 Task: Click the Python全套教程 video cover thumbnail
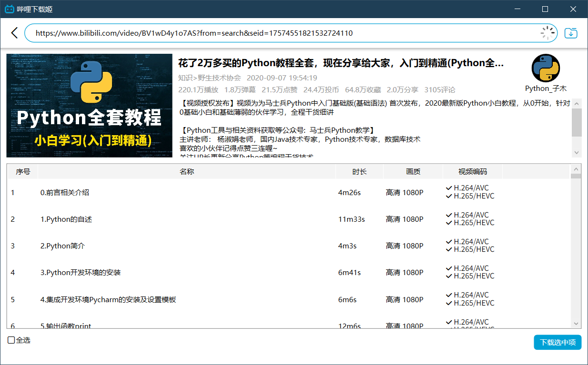coord(89,106)
